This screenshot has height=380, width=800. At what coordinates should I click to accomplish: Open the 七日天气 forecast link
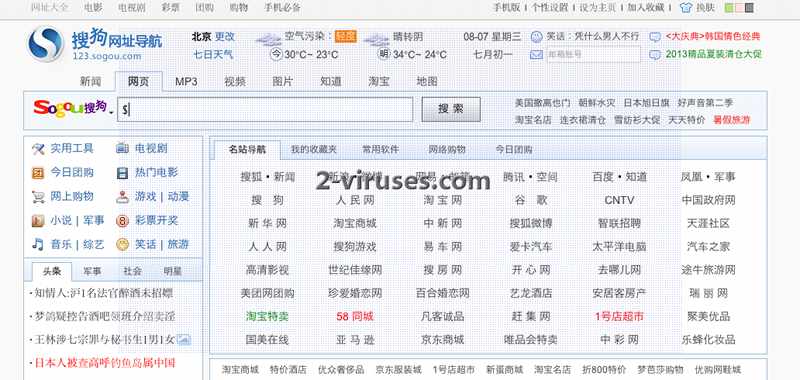click(213, 54)
